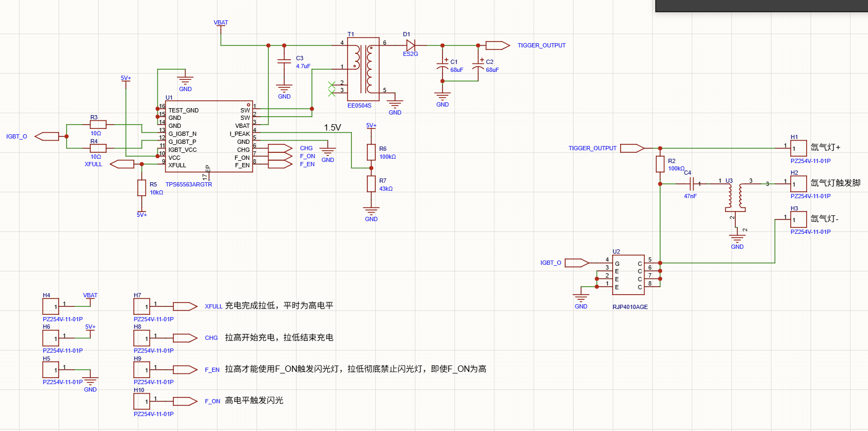Click the 1.5V text annotation
This screenshot has height=431, width=868.
pos(333,127)
